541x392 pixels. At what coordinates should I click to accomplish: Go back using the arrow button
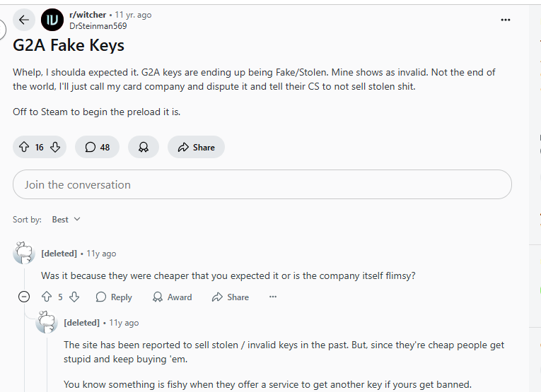coord(25,20)
